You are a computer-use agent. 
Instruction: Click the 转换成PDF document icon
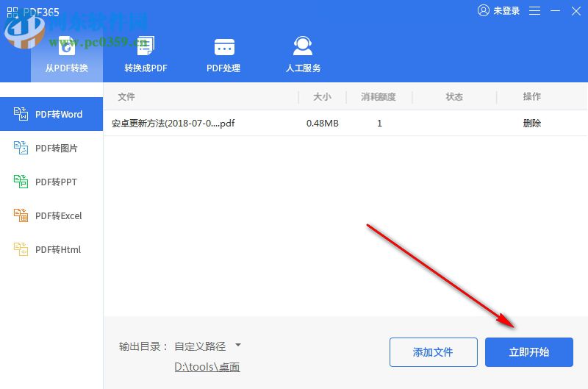click(x=146, y=46)
